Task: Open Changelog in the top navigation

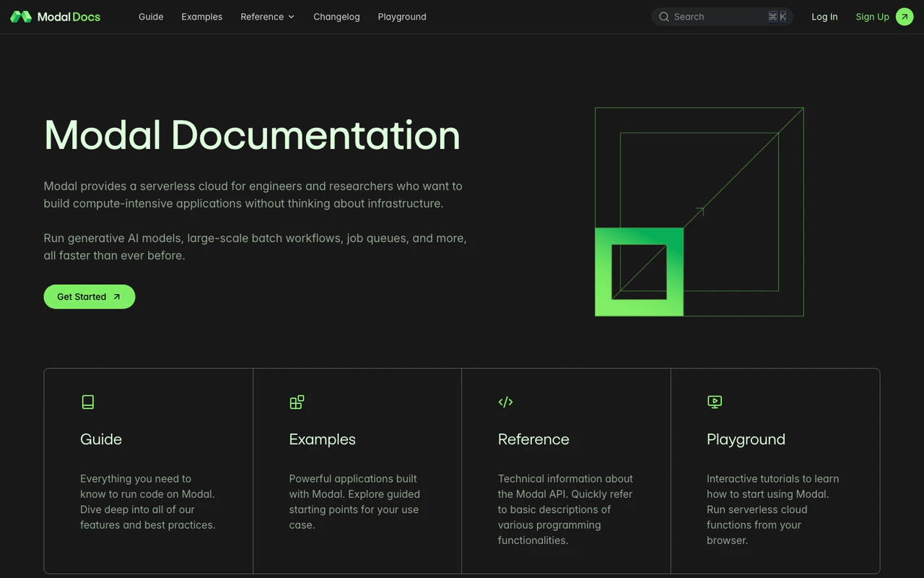Action: point(336,17)
